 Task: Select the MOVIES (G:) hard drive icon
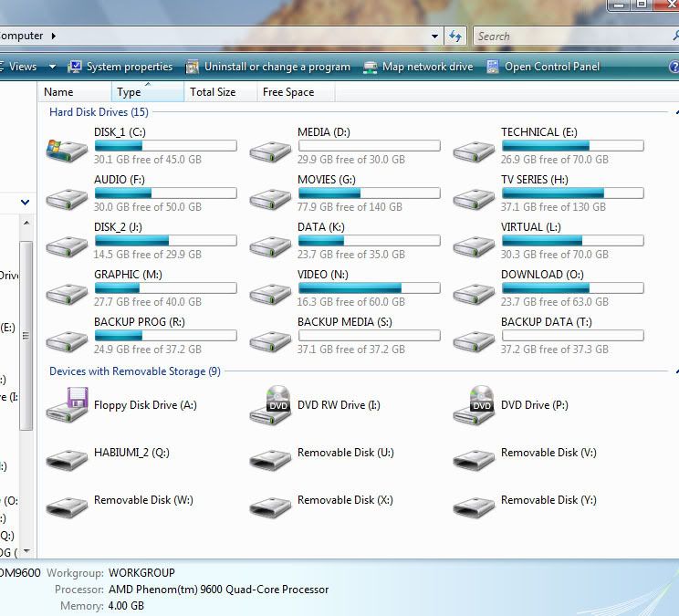[x=270, y=196]
